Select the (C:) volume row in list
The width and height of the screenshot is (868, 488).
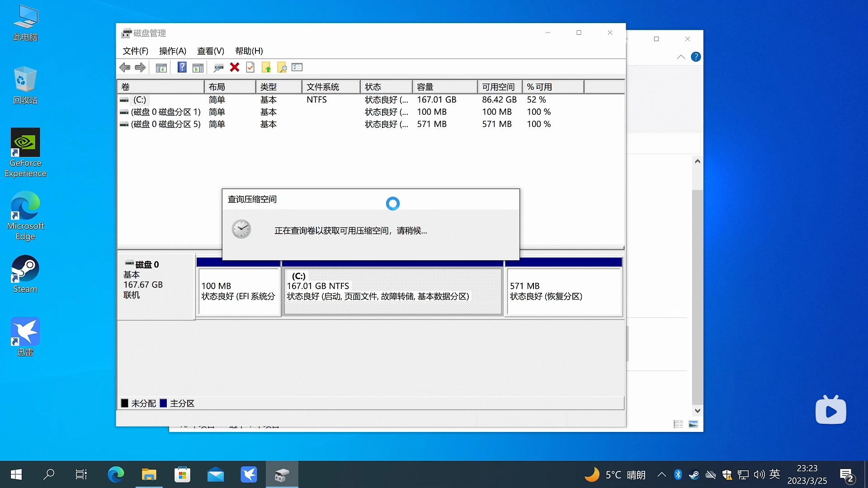click(x=140, y=100)
